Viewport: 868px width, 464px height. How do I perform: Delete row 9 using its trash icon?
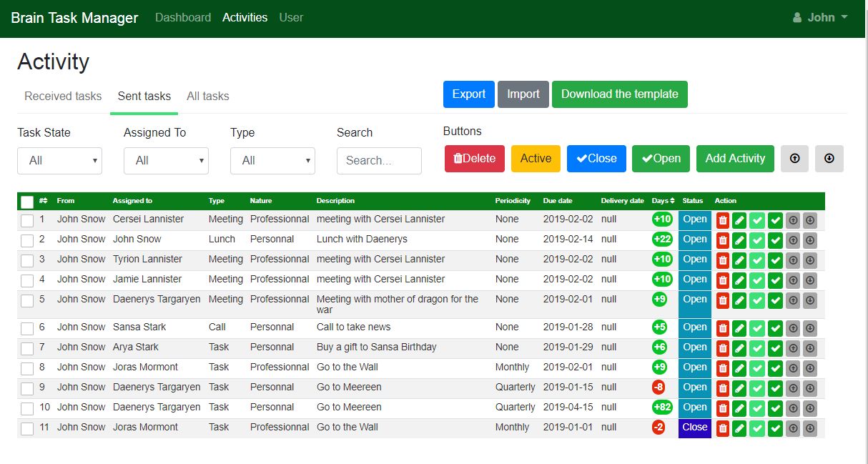[722, 389]
